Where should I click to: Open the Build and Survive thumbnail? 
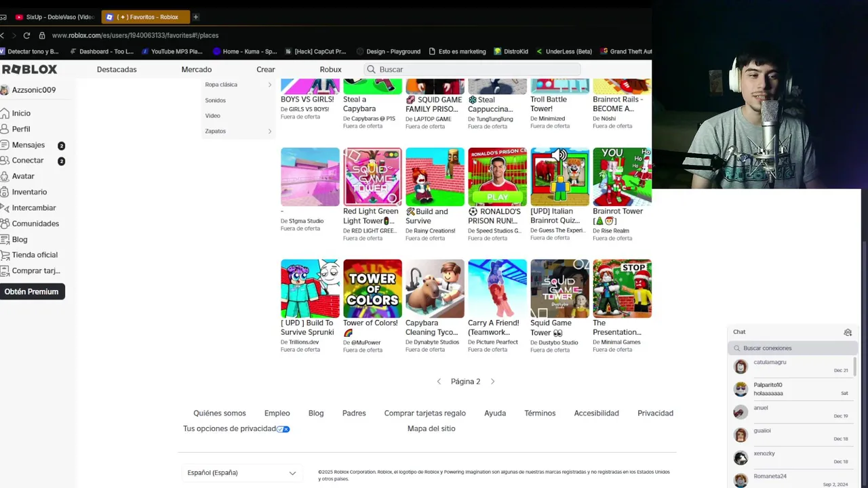click(x=435, y=177)
